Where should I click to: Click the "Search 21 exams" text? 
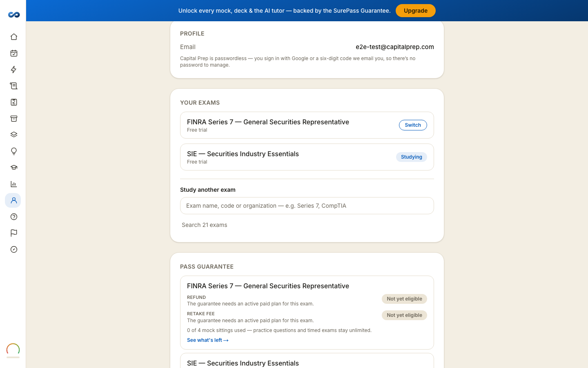point(205,225)
